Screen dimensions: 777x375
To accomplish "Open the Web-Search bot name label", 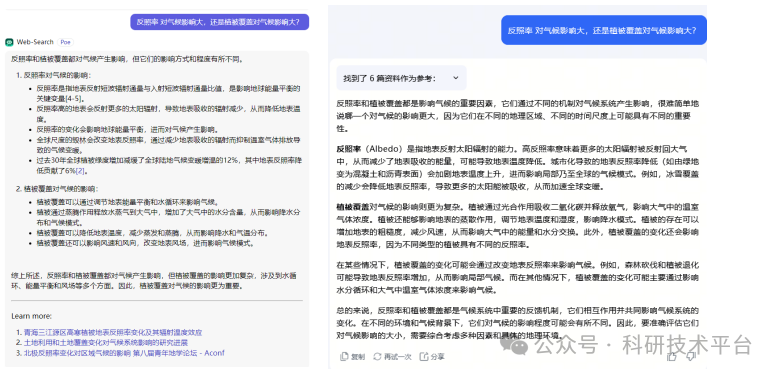I will pos(35,42).
